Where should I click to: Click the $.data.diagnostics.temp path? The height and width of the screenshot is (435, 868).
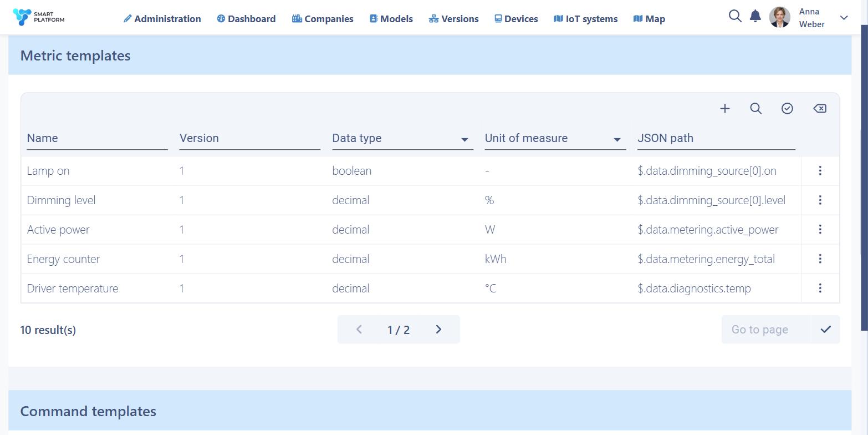pyautogui.click(x=694, y=289)
